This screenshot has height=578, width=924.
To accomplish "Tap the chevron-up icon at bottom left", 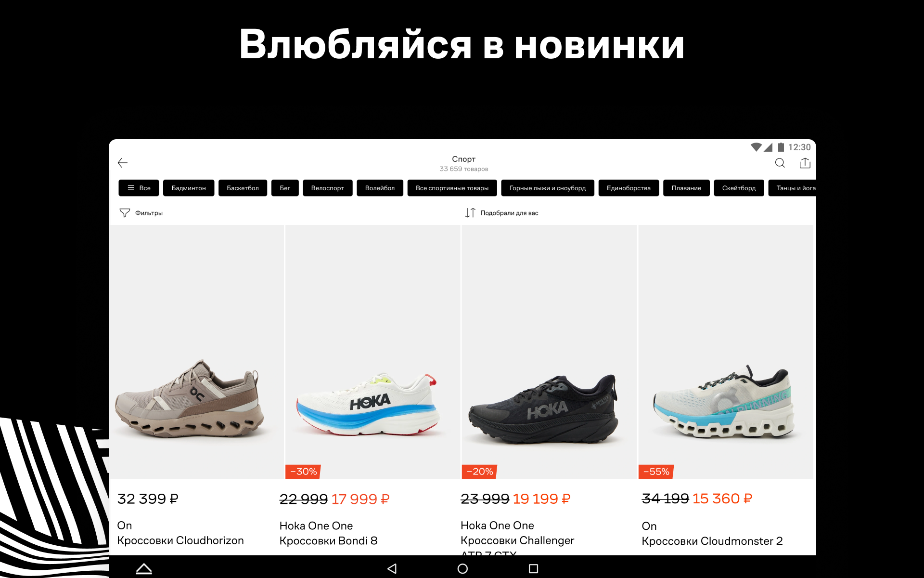I will (144, 568).
